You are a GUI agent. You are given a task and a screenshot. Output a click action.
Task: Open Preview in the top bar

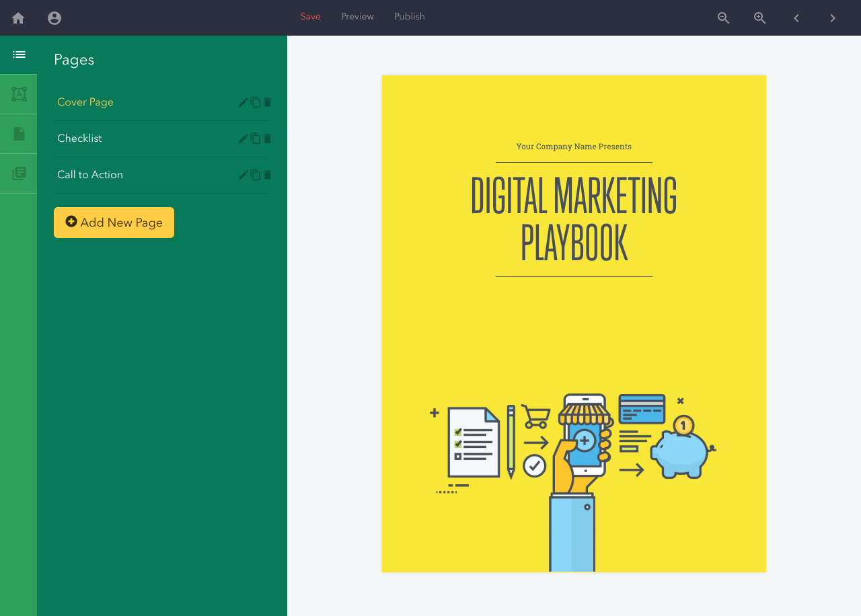(x=357, y=17)
